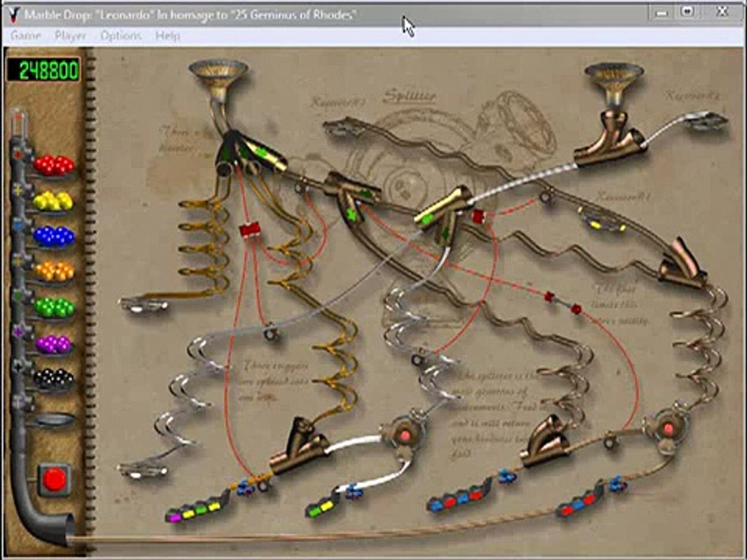Pick the yellow marbles pile
747x560 pixels.
pos(53,200)
